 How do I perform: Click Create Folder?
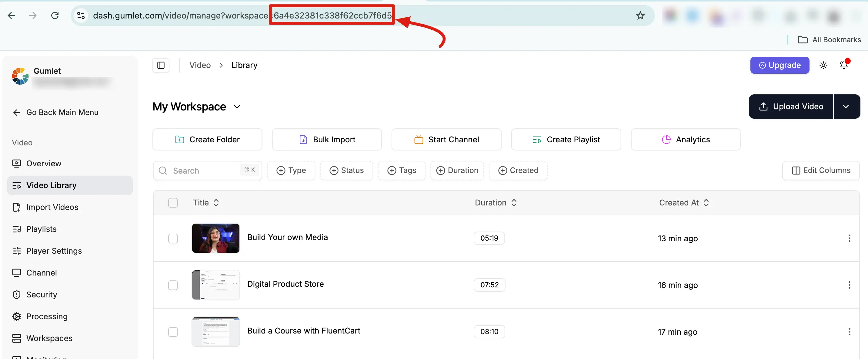[207, 139]
